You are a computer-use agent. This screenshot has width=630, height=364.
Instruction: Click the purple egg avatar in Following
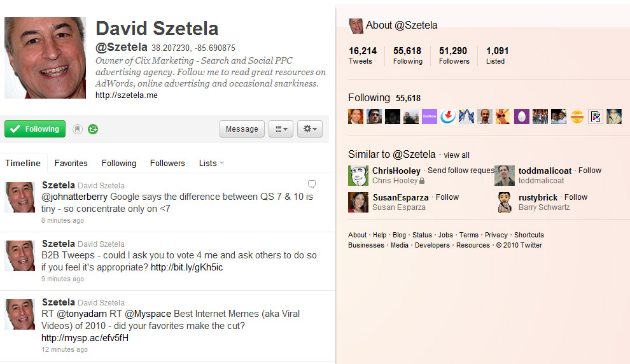[522, 116]
